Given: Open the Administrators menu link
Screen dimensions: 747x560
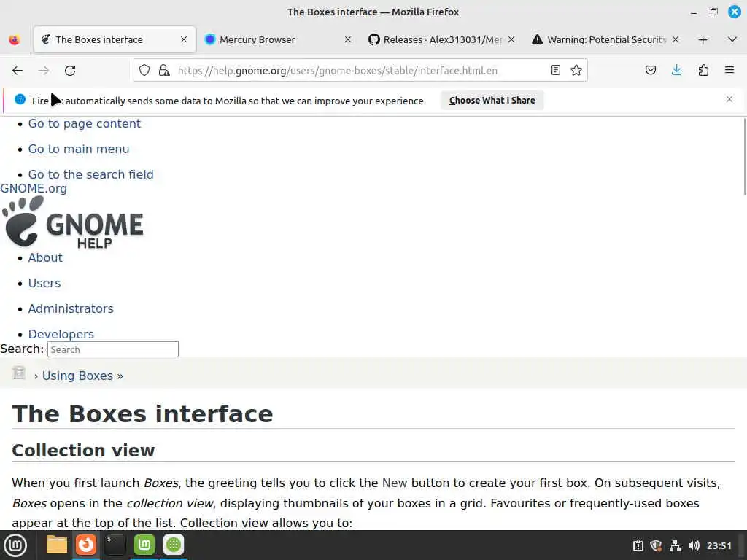Looking at the screenshot, I should click(x=71, y=308).
